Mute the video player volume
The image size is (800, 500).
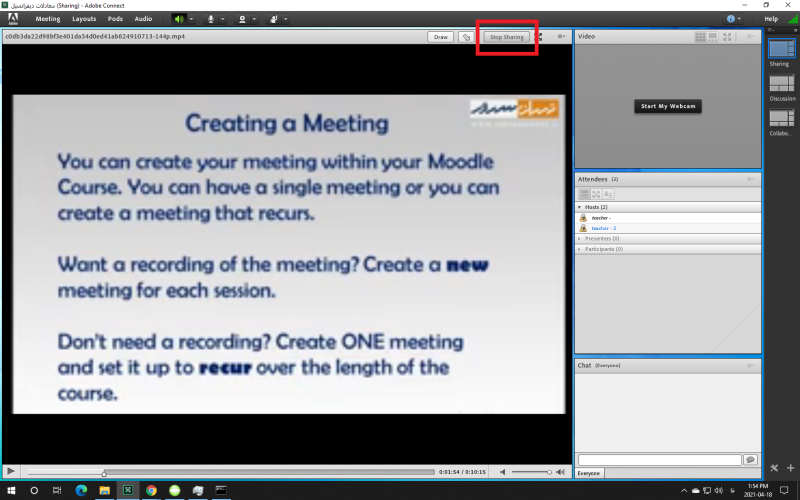point(503,471)
